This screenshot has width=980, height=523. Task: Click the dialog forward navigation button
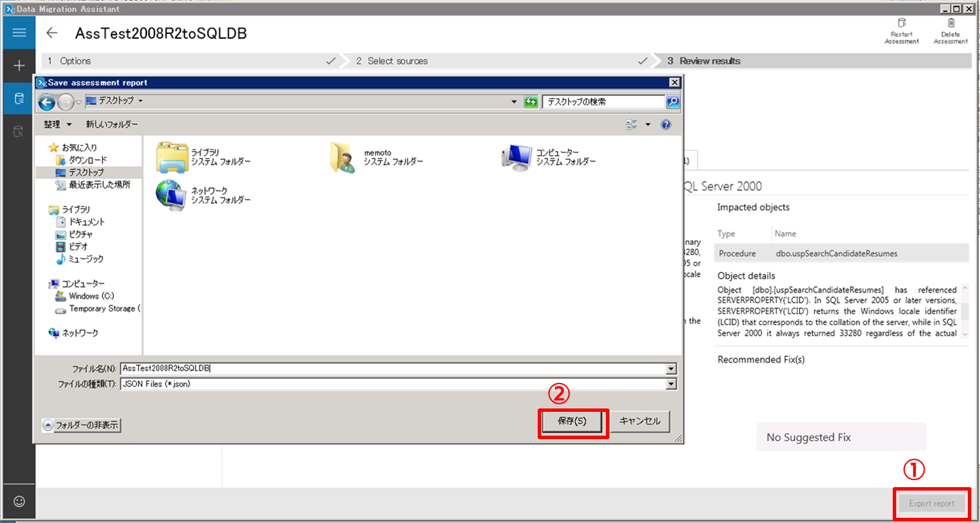point(66,102)
